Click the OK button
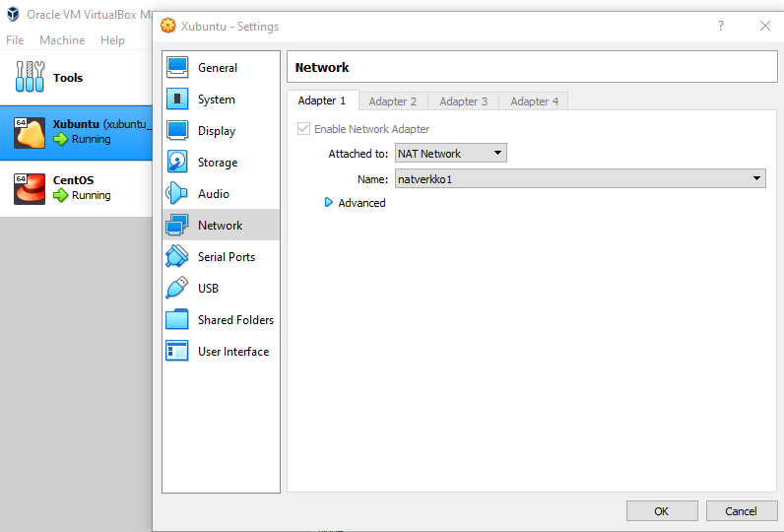 [x=661, y=510]
